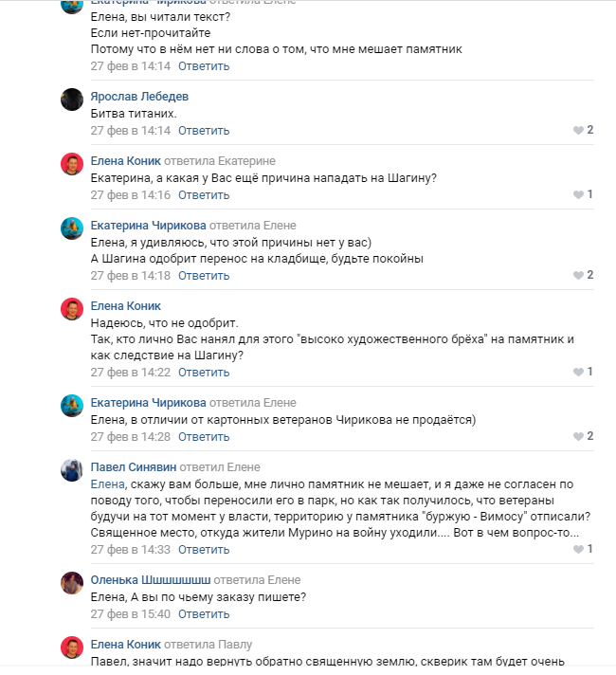Viewport: 616px width, 675px height.
Task: Open the "27 фев в 14:28" comment timestamp
Action: pyautogui.click(x=130, y=436)
